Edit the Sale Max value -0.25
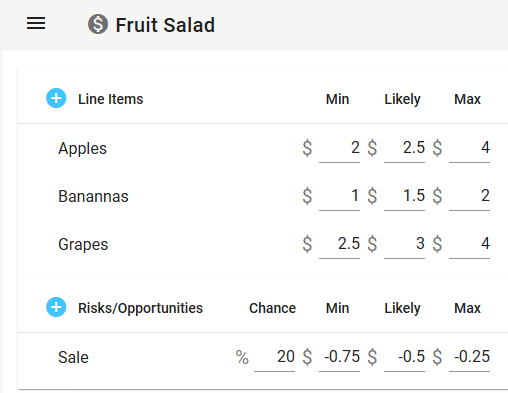The width and height of the screenshot is (508, 393). pos(469,357)
